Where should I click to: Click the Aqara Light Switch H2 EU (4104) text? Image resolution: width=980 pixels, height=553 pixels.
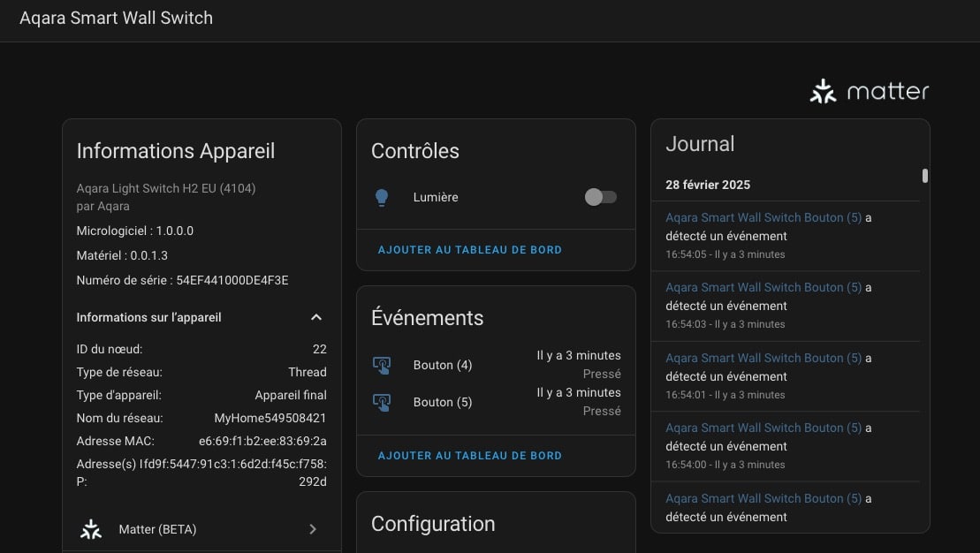pos(165,188)
